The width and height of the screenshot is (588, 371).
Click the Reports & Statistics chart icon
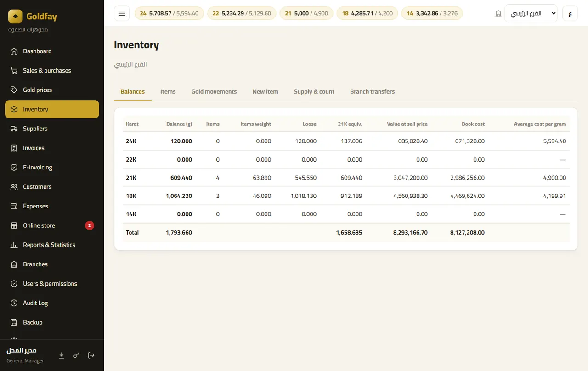(x=14, y=245)
